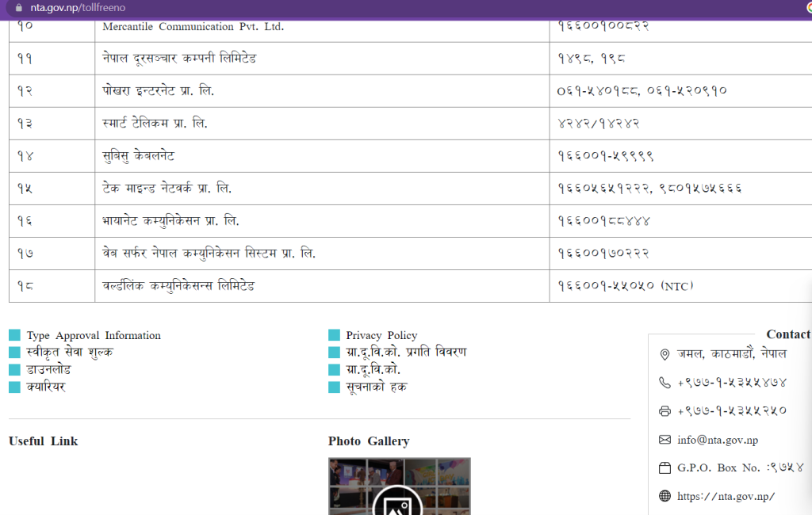Viewport: 812px width, 515px height.
Task: Click the fax printer icon in Contact
Action: (665, 411)
